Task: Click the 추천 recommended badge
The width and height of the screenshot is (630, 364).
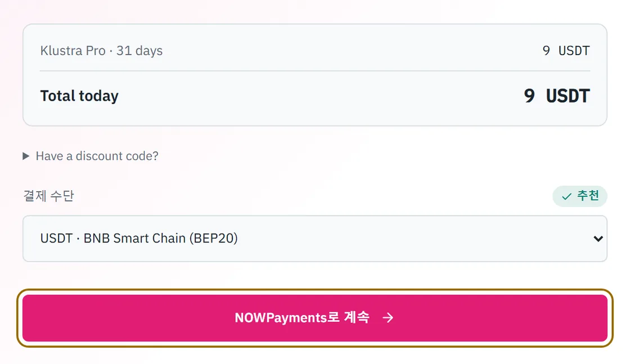Action: (x=580, y=196)
